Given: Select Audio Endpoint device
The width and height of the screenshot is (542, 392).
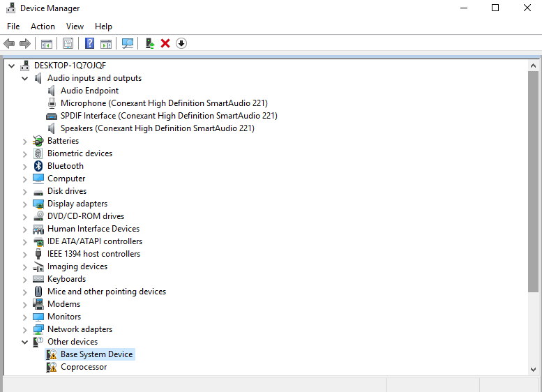Looking at the screenshot, I should tap(89, 91).
